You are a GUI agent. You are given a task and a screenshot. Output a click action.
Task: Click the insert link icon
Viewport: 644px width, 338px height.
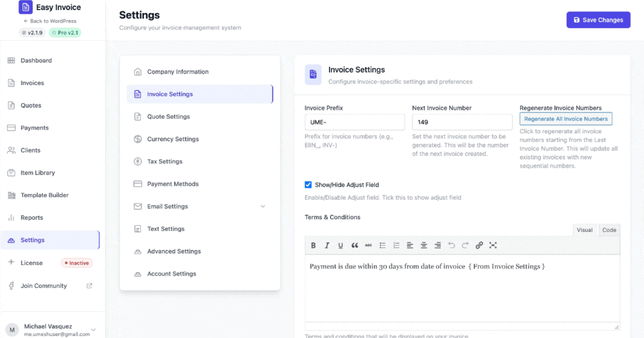(x=479, y=245)
